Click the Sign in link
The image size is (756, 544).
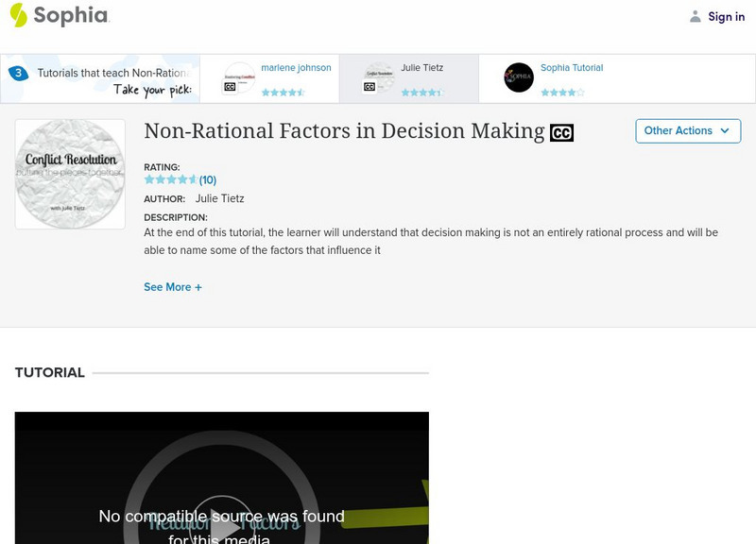tap(726, 17)
